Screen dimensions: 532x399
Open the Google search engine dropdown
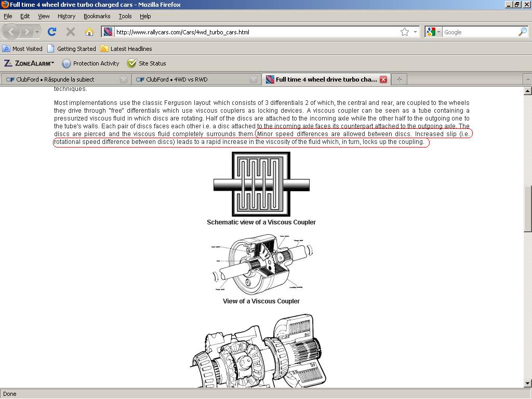pyautogui.click(x=433, y=32)
